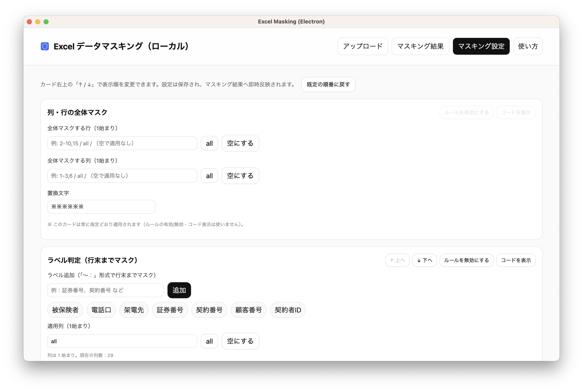This screenshot has width=583, height=392.
Task: Move ラベル判定 card down using ↓下へ
Action: (424, 260)
